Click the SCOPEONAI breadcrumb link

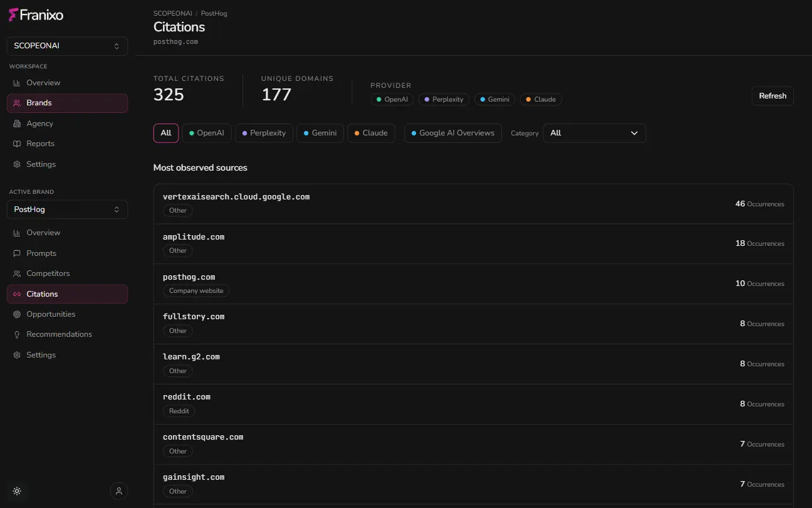coord(172,13)
